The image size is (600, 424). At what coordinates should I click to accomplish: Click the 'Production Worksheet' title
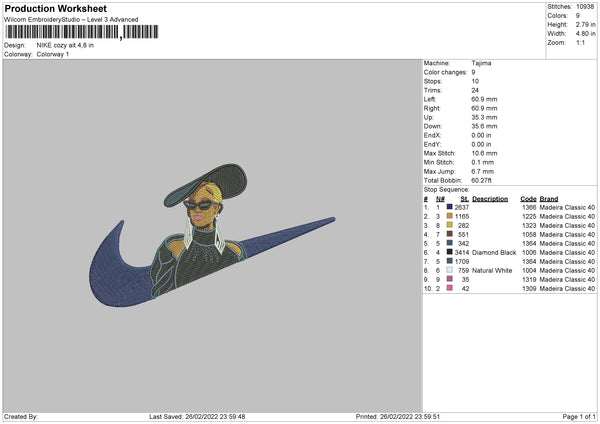click(55, 8)
